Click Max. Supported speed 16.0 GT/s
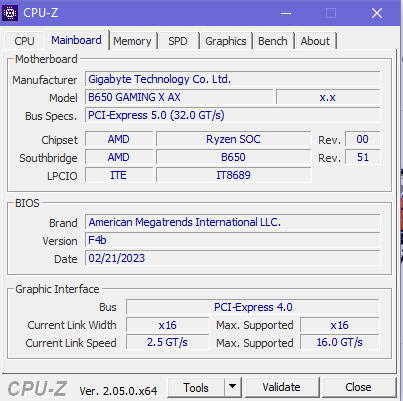 340,343
